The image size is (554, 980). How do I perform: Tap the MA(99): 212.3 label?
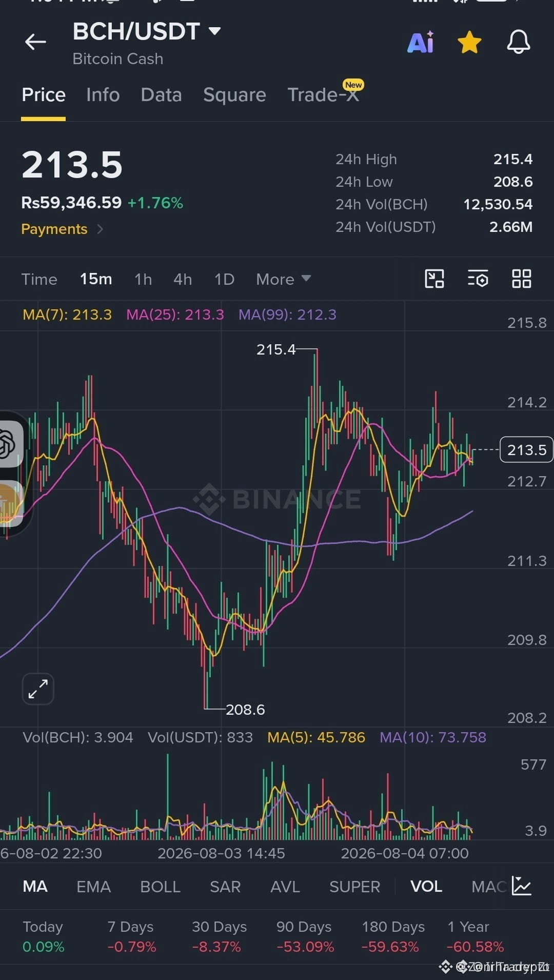287,315
